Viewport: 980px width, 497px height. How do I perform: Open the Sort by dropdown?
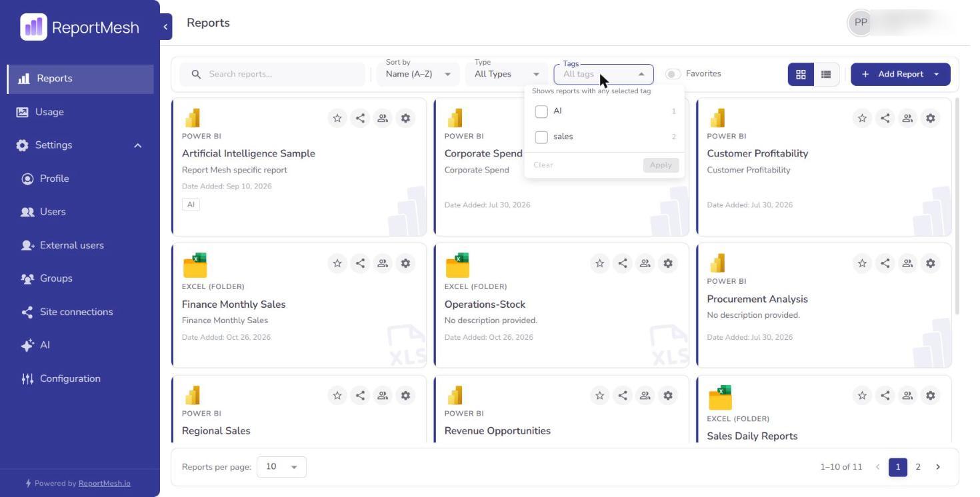419,74
